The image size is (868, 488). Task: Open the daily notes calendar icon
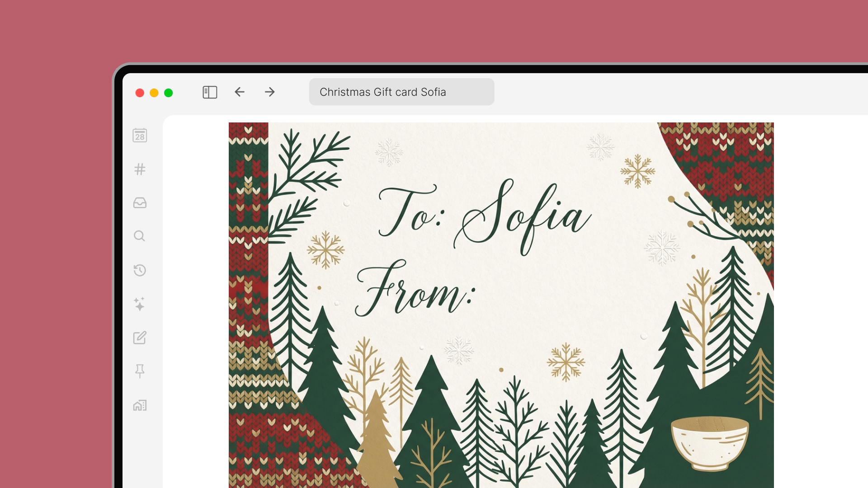click(x=140, y=136)
